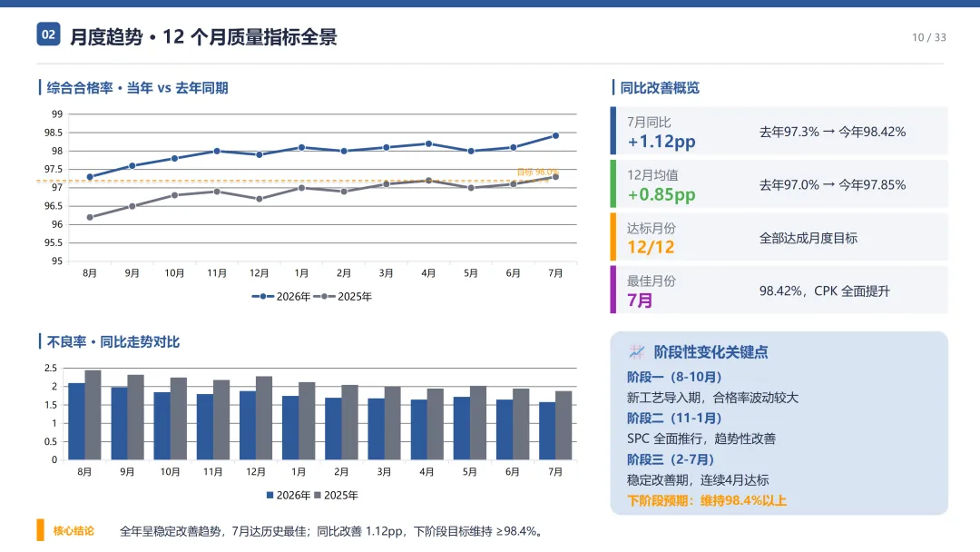Click the blue 2026 bar for 1月
The height and width of the screenshot is (552, 980).
click(x=290, y=428)
